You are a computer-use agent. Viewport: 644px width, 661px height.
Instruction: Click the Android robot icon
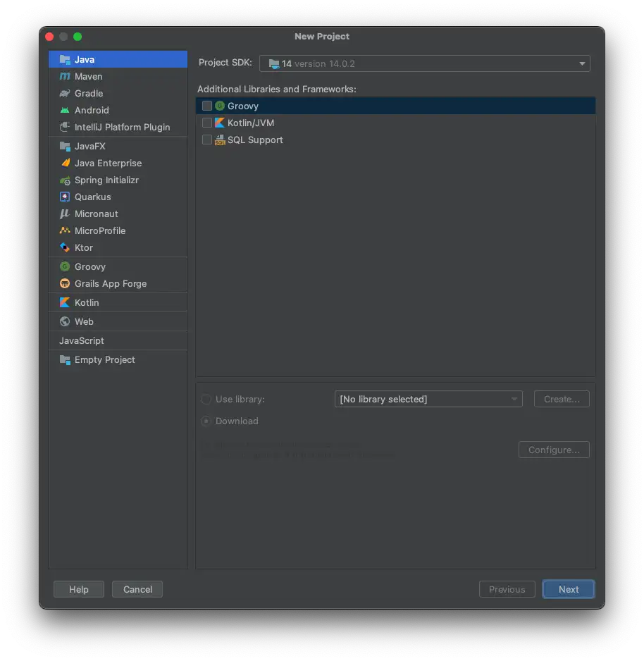click(x=65, y=110)
